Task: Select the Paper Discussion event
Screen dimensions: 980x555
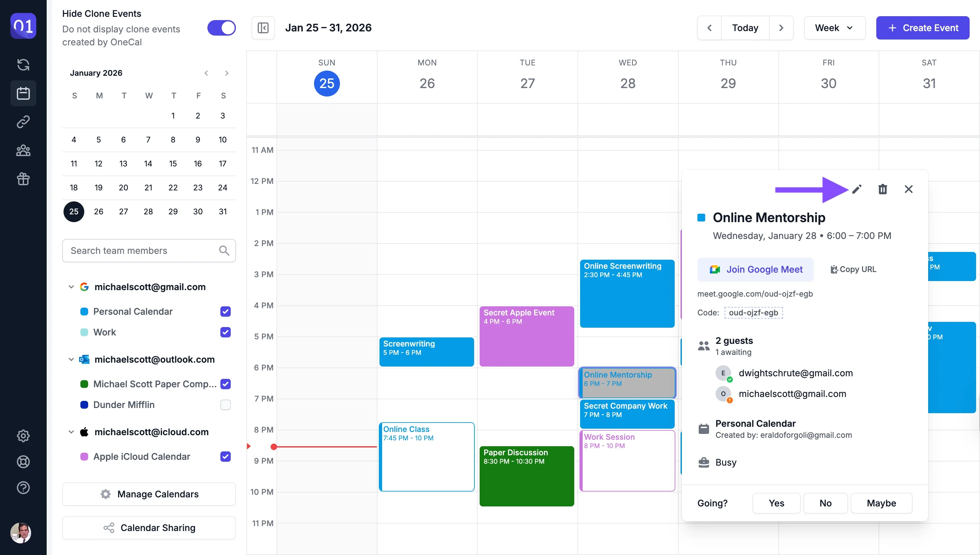Action: pos(526,476)
